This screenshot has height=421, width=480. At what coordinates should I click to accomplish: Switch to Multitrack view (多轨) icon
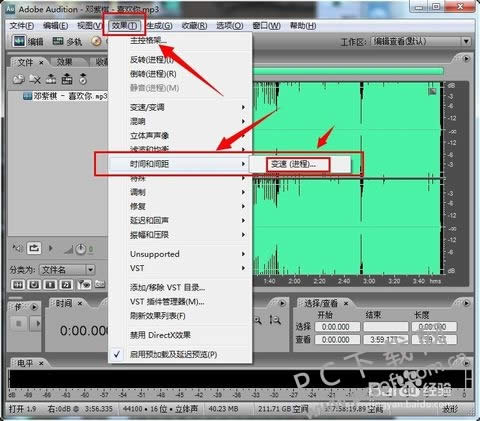(58, 41)
